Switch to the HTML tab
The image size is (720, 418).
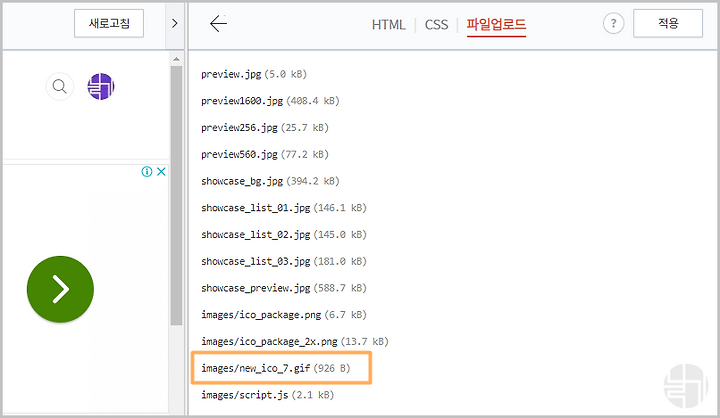coord(388,24)
